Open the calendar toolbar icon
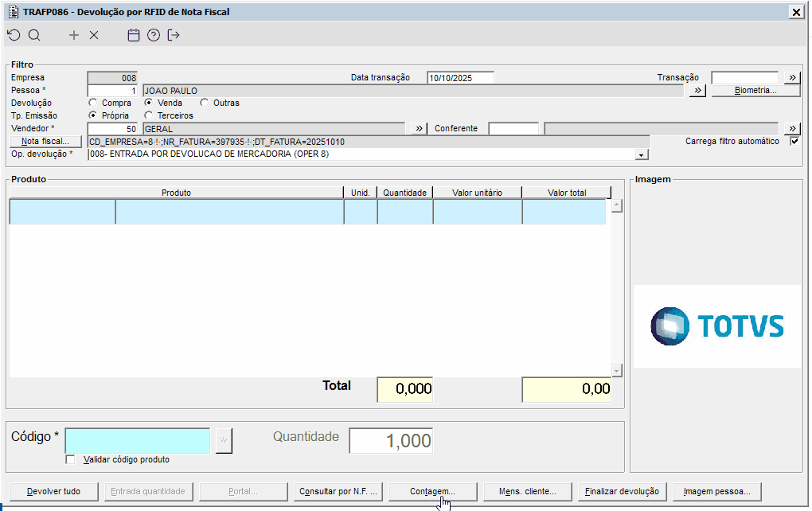 pos(134,35)
